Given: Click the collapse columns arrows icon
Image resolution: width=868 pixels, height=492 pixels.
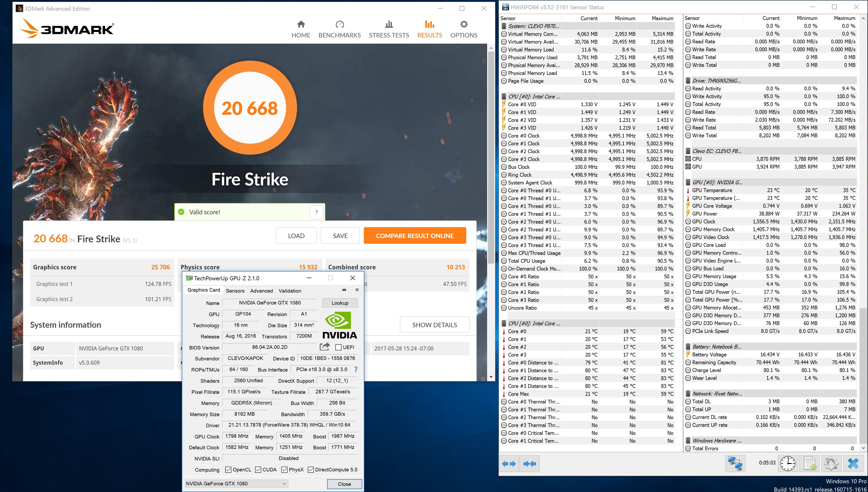Looking at the screenshot, I should click(x=529, y=464).
